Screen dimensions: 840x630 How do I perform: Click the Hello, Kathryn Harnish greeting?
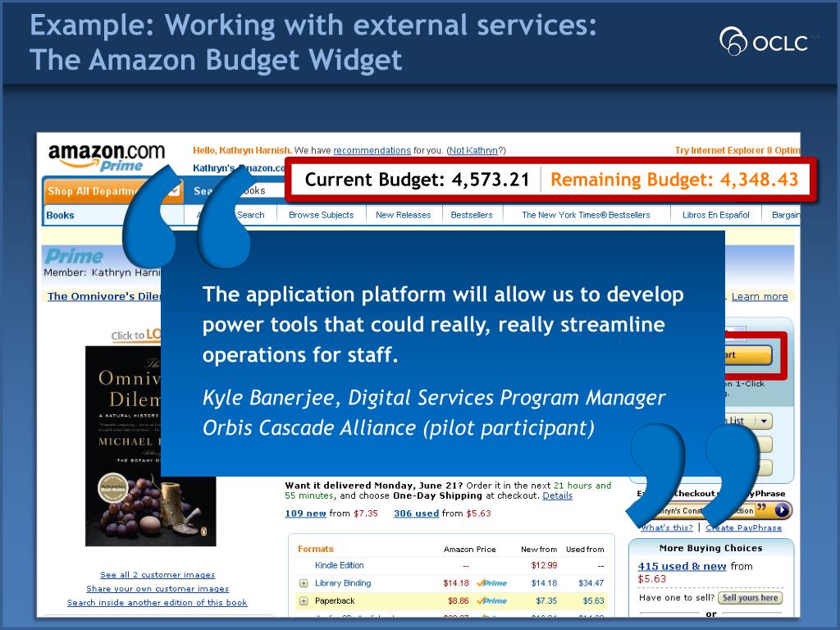[242, 151]
